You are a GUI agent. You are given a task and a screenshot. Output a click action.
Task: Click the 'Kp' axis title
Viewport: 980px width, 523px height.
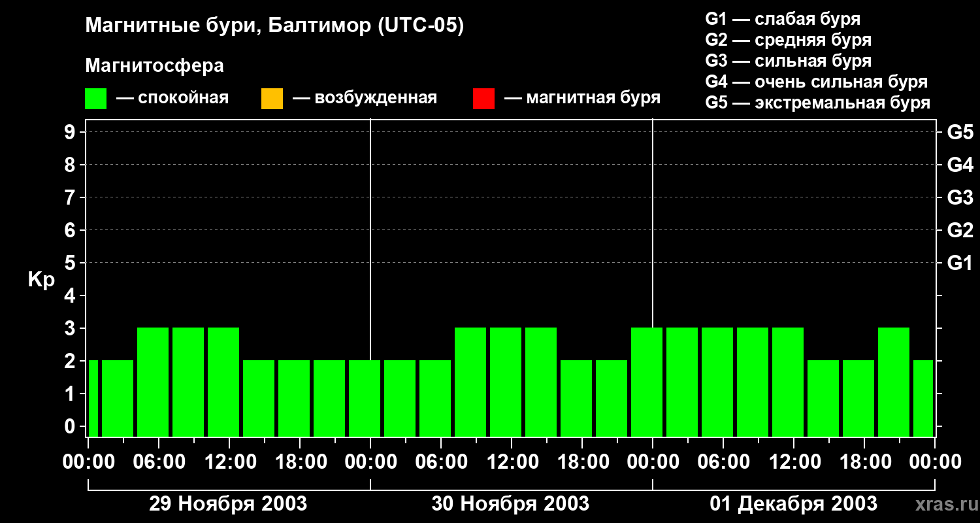point(41,280)
